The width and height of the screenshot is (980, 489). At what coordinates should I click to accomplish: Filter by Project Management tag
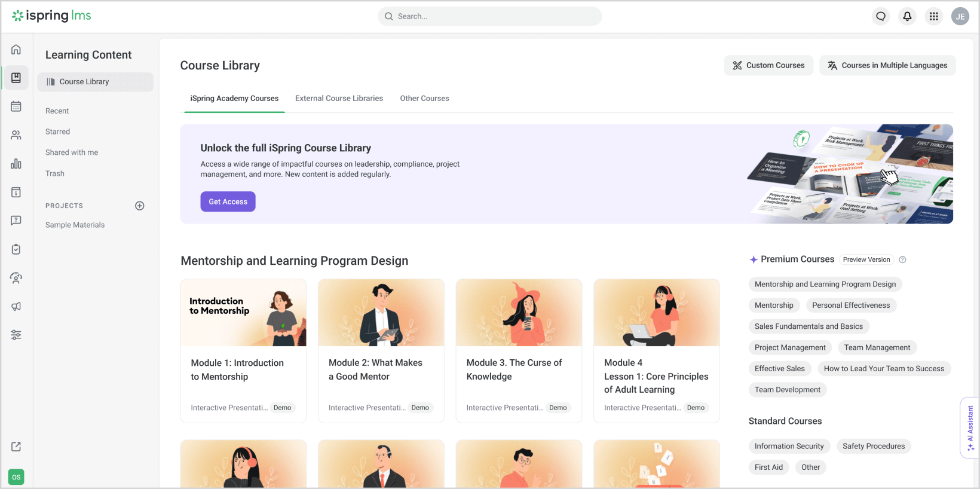[790, 347]
